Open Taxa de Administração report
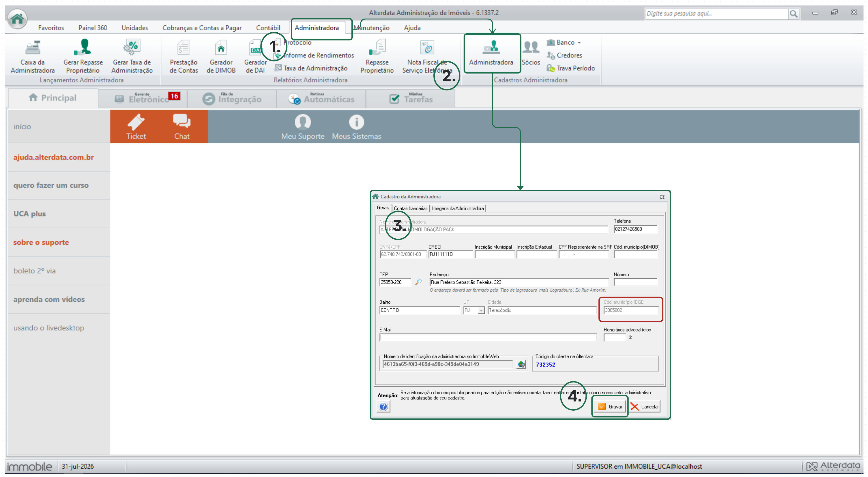 coord(311,68)
